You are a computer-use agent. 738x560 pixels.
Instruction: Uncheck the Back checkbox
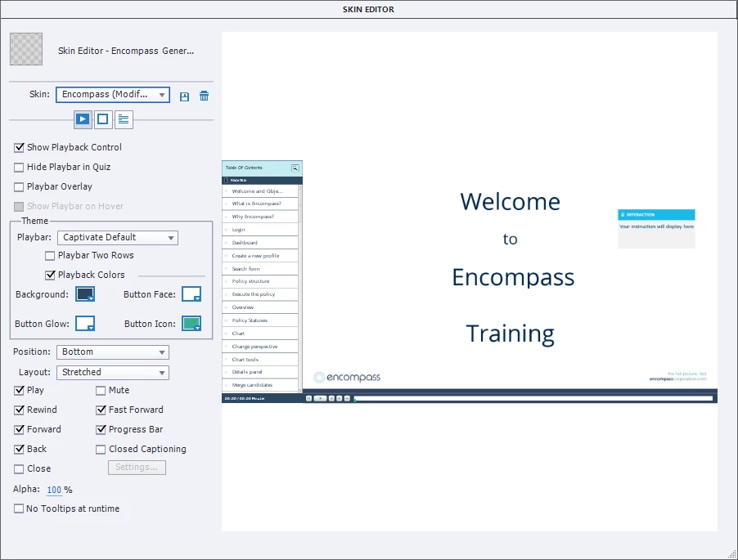(x=19, y=450)
